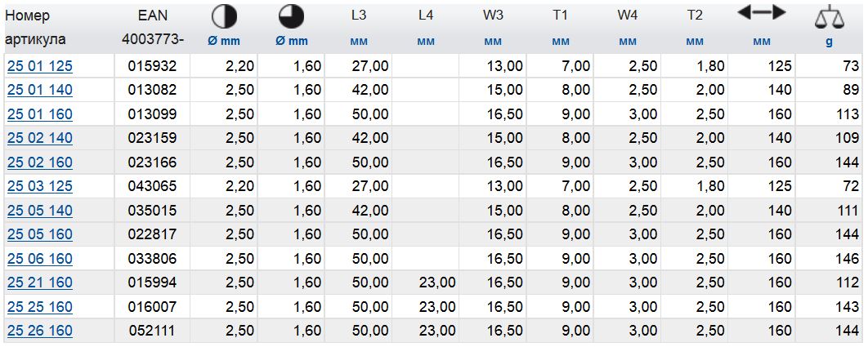This screenshot has height=347, width=868.
Task: Click the three-quarter filled circle icon
Action: 290,16
